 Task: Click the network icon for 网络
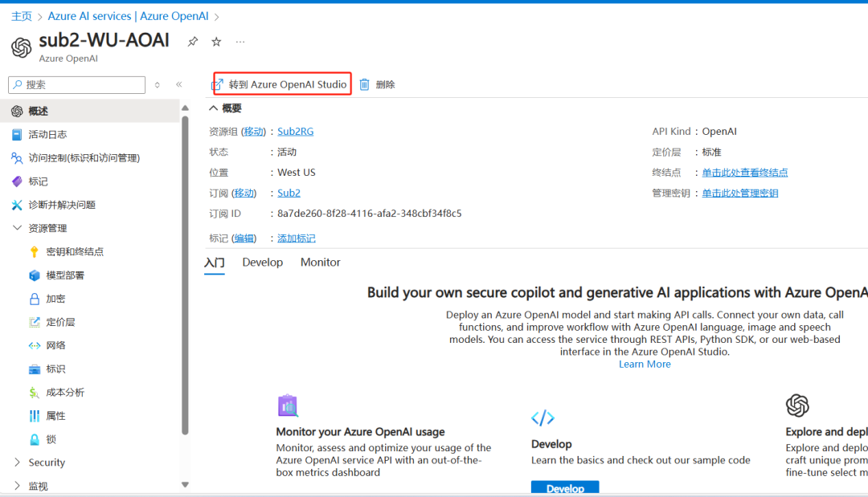tap(35, 345)
